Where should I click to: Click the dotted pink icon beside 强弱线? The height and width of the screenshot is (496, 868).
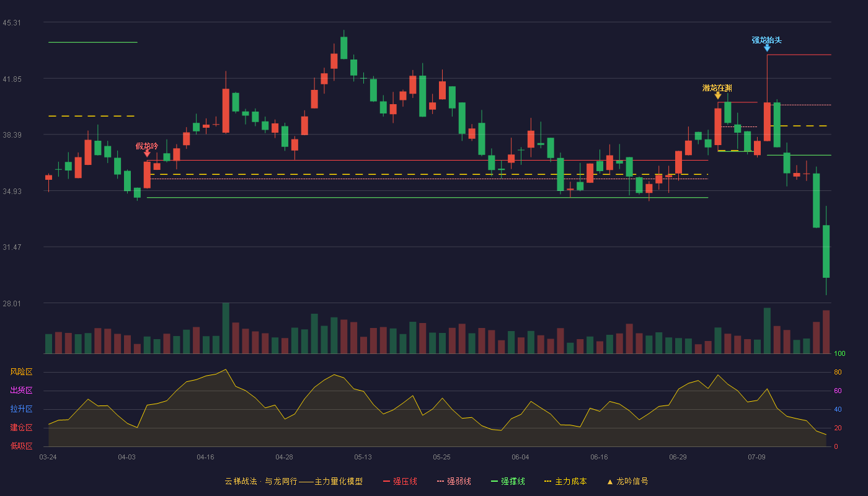point(441,481)
